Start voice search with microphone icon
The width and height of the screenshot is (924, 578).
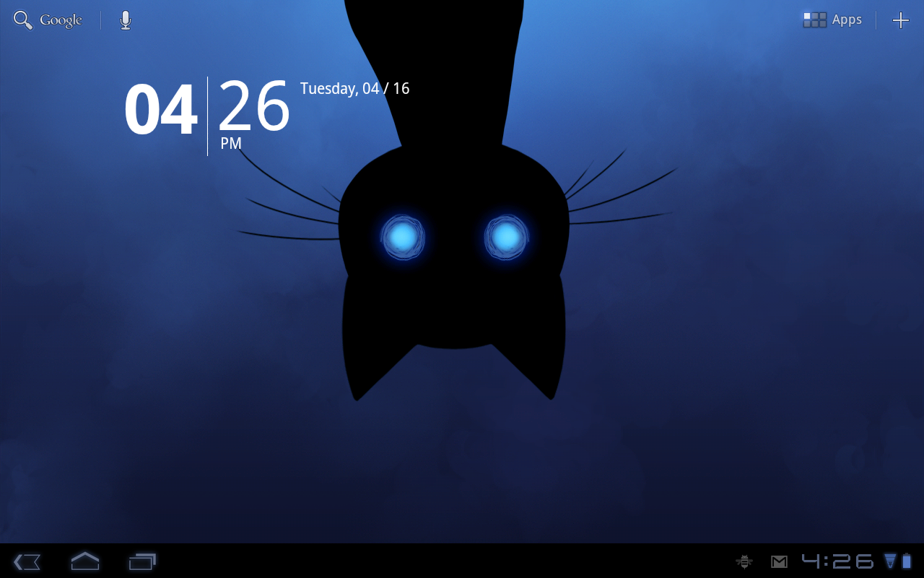(x=126, y=20)
